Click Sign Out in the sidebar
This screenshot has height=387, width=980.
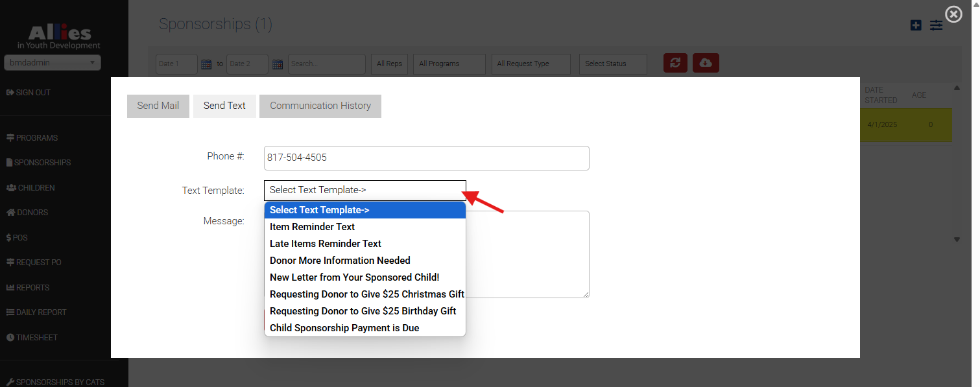[29, 93]
